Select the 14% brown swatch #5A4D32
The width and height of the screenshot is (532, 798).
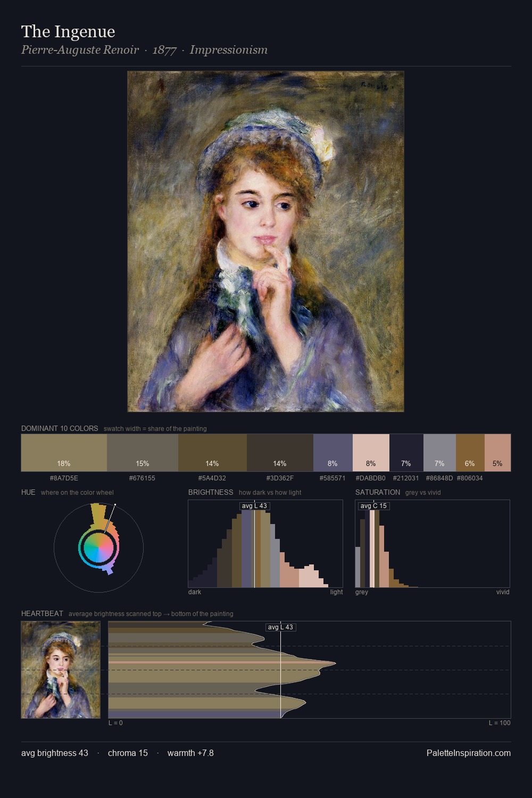pos(212,453)
